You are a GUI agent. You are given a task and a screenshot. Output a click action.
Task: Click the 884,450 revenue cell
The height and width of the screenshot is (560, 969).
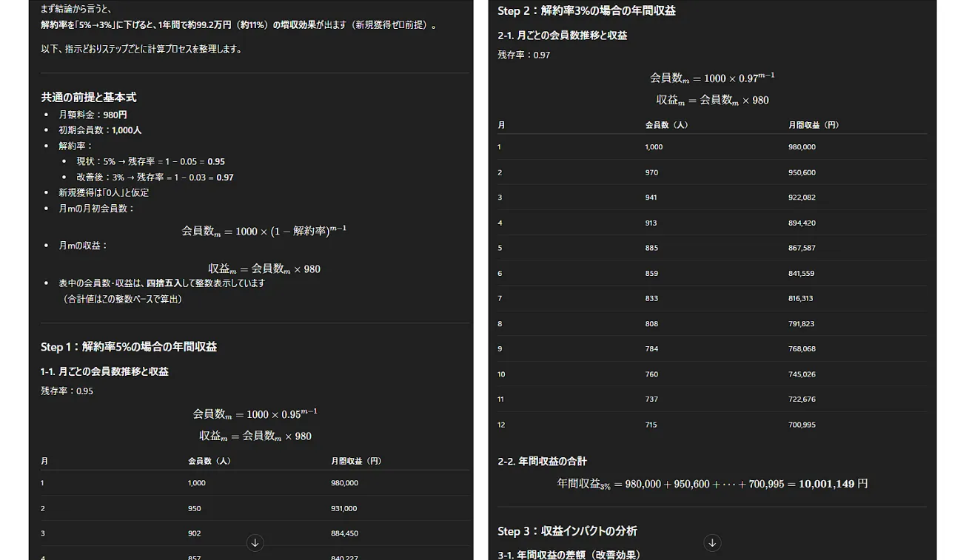pos(344,533)
